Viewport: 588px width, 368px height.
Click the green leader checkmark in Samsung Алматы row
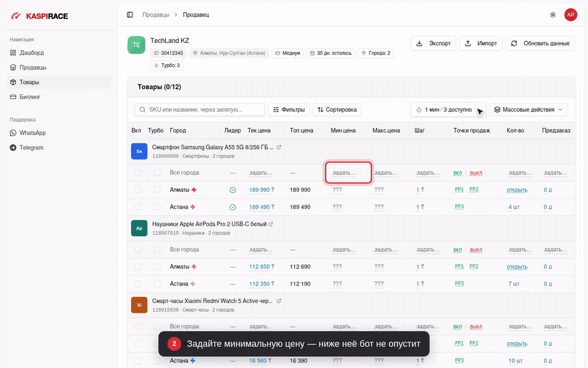click(x=233, y=190)
